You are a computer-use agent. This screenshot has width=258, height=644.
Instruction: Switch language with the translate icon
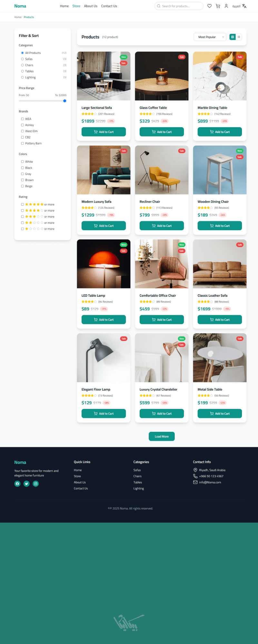tap(244, 6)
